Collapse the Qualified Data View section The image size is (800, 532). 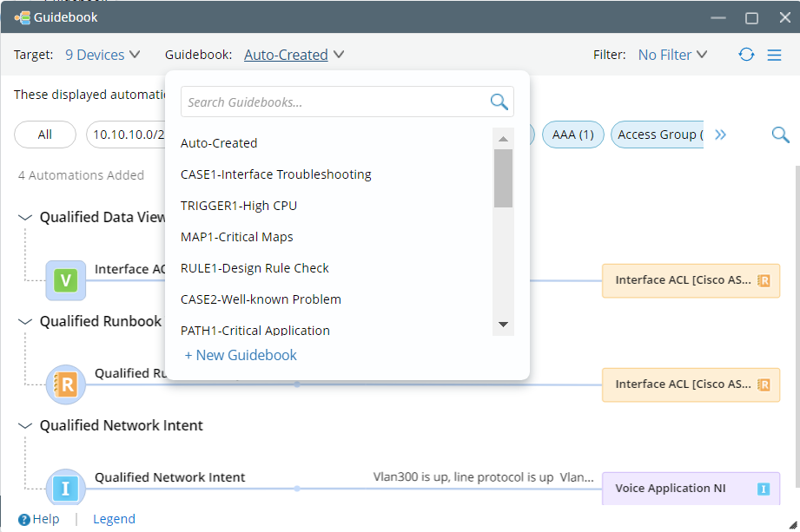(24, 217)
